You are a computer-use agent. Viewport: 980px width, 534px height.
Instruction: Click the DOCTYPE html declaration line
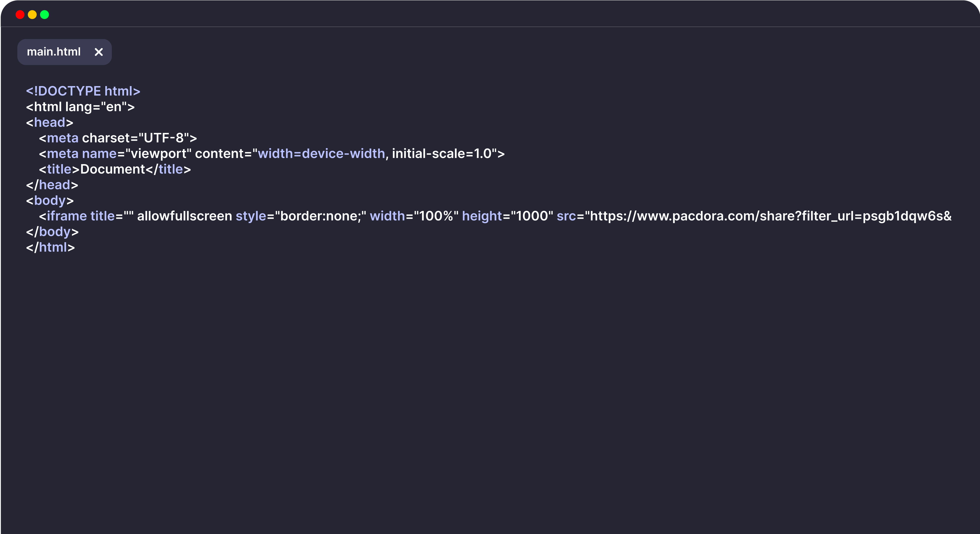[83, 91]
